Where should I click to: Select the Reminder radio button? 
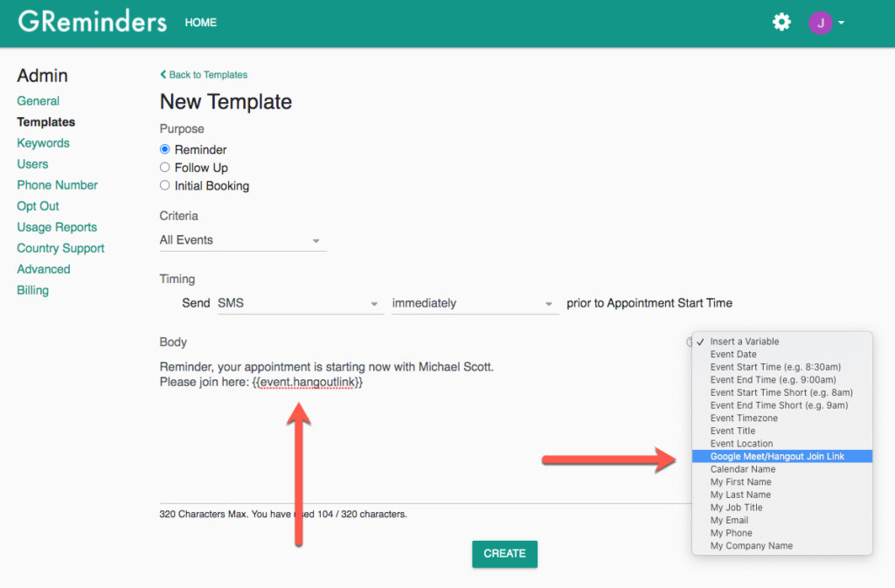pyautogui.click(x=164, y=149)
